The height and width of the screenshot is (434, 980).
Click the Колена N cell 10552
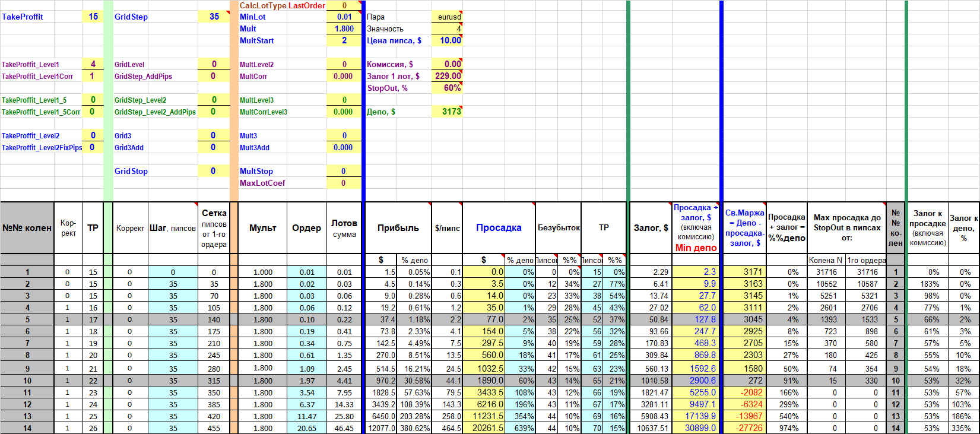(826, 284)
